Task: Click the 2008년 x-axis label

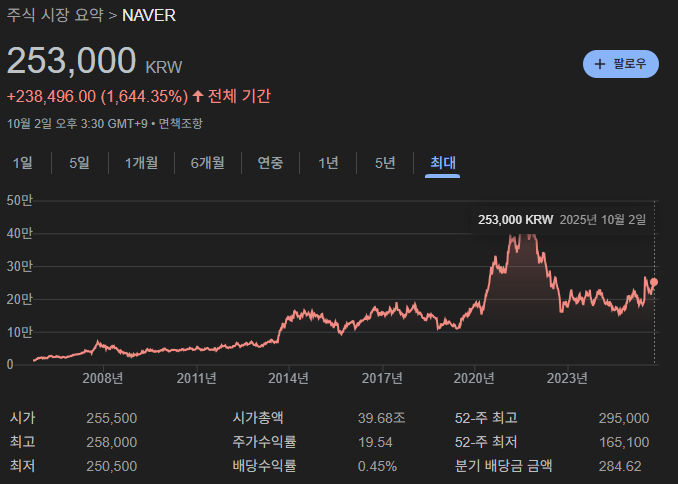Action: click(102, 378)
